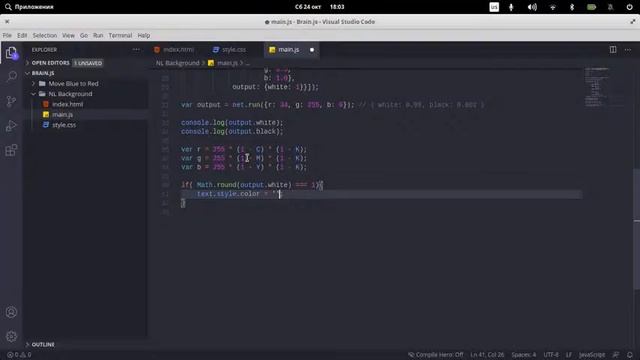The width and height of the screenshot is (640, 360).
Task: Open the Terminal menu
Action: [120, 36]
